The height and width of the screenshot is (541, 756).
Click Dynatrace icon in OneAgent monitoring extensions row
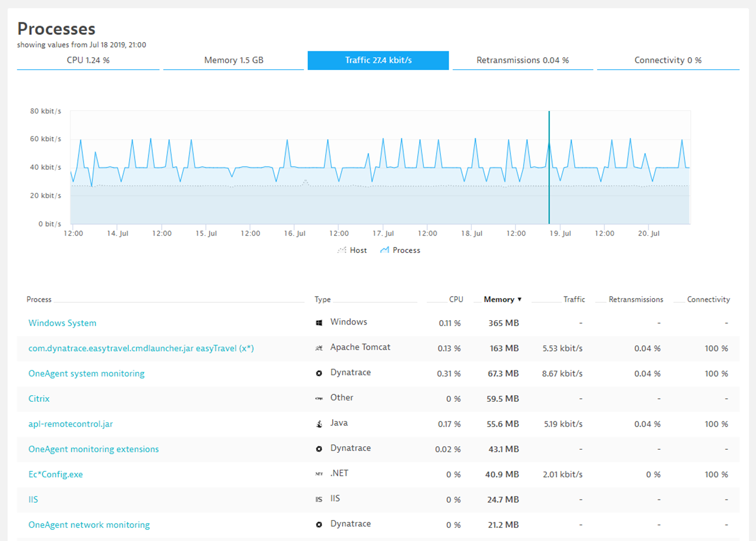click(319, 449)
